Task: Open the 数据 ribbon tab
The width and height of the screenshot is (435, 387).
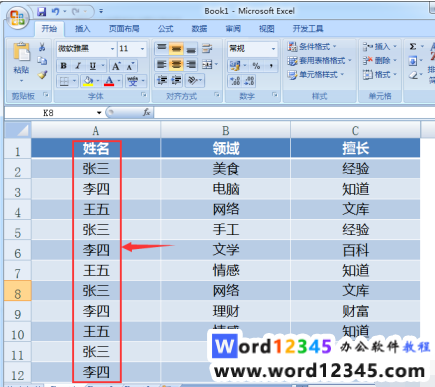Action: (x=199, y=29)
